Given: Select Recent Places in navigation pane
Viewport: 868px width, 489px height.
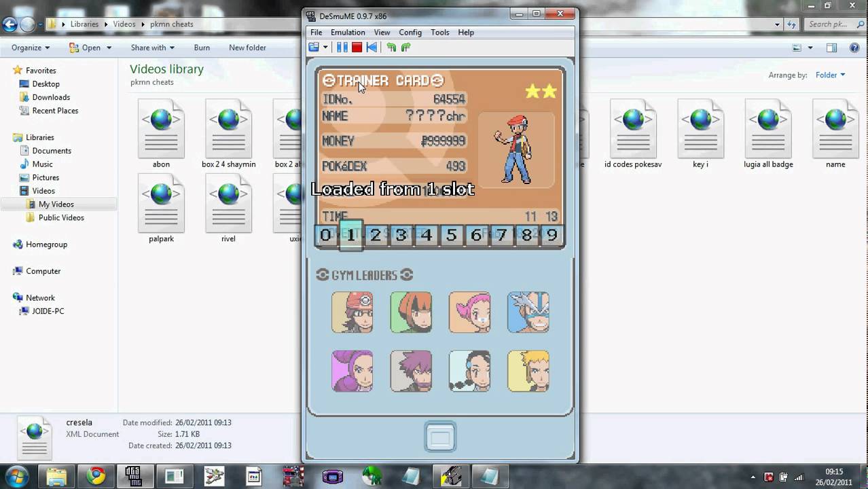Looking at the screenshot, I should coord(55,111).
